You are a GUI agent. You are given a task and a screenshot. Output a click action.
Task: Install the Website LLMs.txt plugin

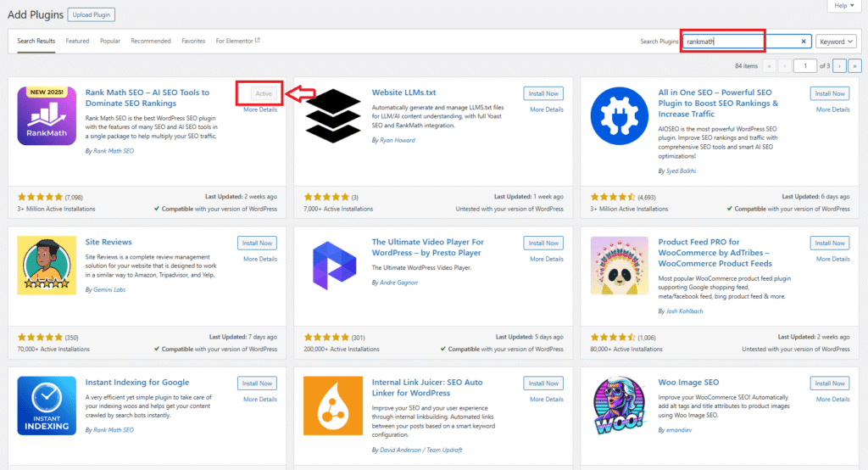[x=542, y=93]
